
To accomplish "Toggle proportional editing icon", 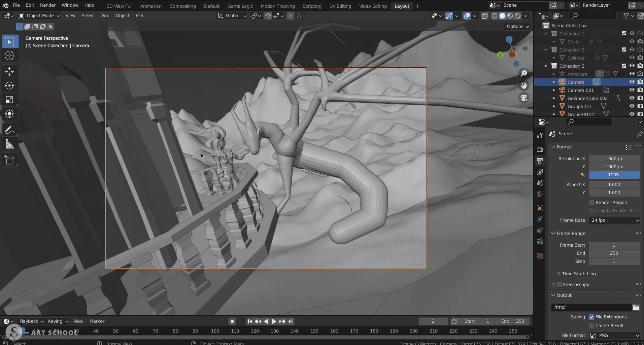I will tap(291, 16).
